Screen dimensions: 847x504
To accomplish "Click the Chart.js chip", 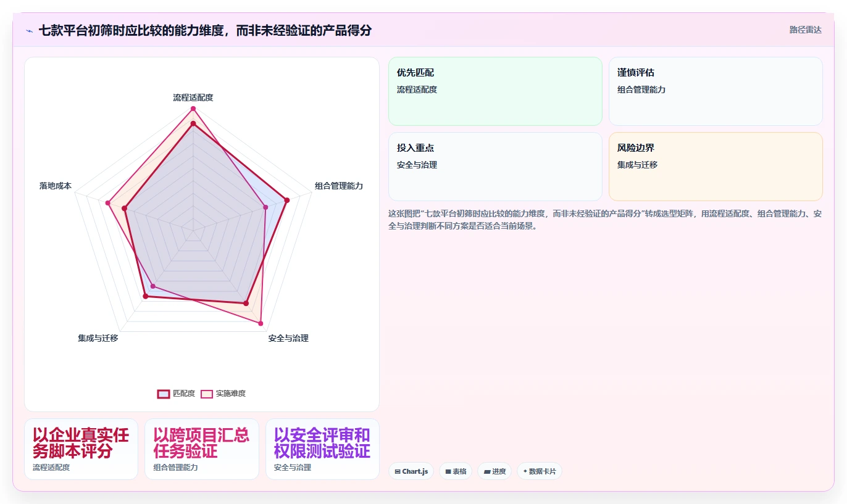I will [x=411, y=471].
